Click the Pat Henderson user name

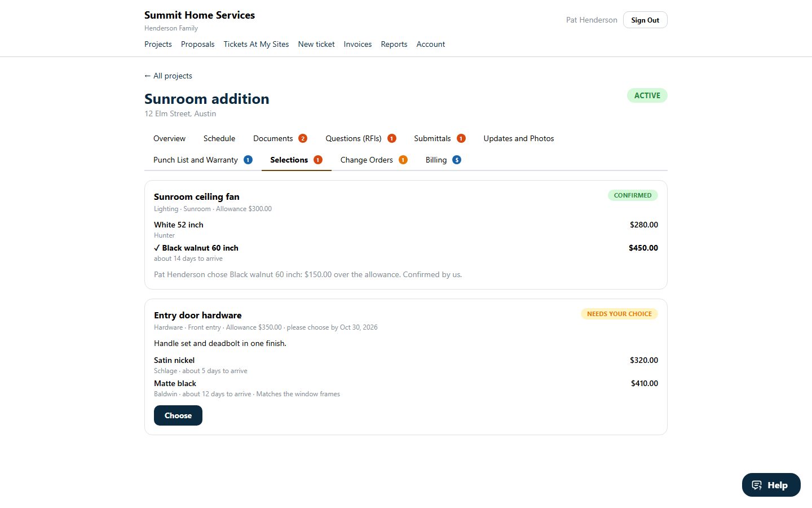pyautogui.click(x=592, y=20)
